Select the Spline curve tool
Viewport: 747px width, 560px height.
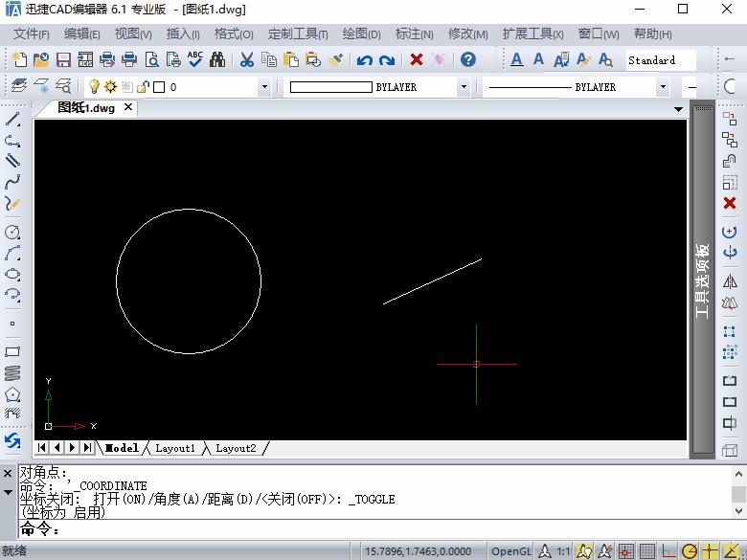[12, 182]
